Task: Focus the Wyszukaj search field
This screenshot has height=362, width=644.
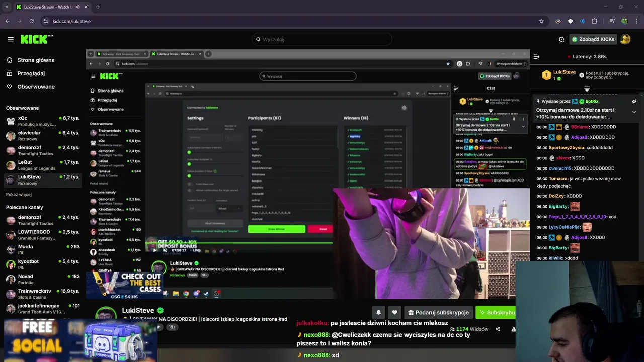Action: (321, 39)
